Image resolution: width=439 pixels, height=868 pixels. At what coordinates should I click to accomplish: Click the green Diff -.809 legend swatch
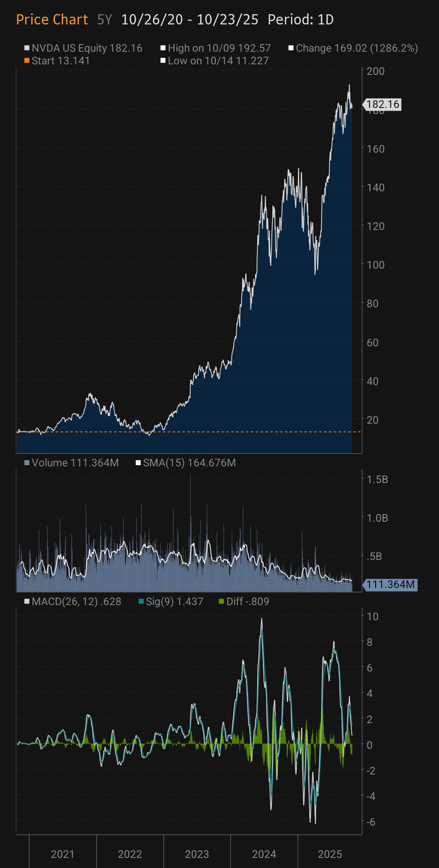pos(221,601)
